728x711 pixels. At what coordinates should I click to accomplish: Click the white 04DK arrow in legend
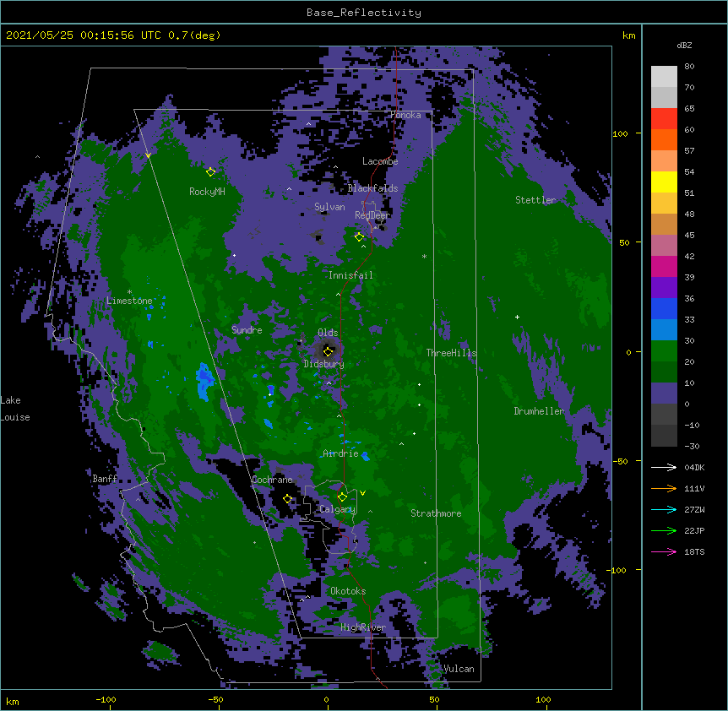664,467
